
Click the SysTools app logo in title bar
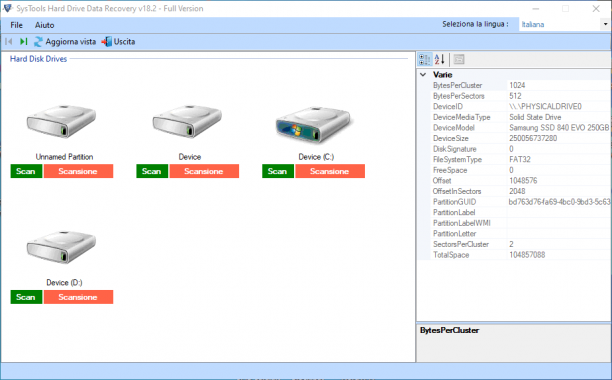pyautogui.click(x=7, y=8)
